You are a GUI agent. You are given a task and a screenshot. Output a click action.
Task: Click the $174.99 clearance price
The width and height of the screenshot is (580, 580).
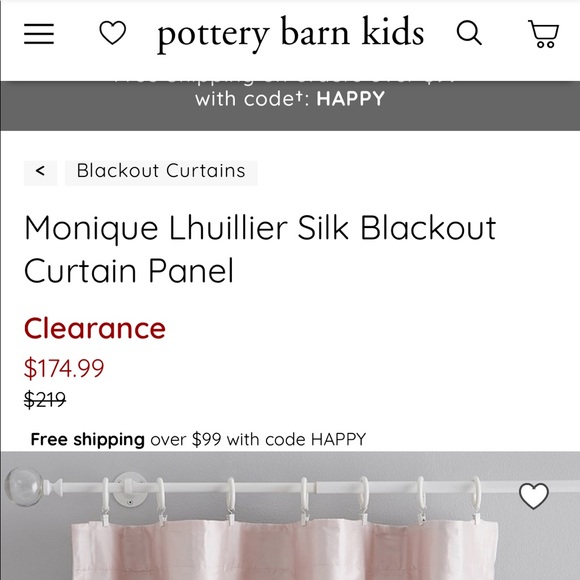64,368
